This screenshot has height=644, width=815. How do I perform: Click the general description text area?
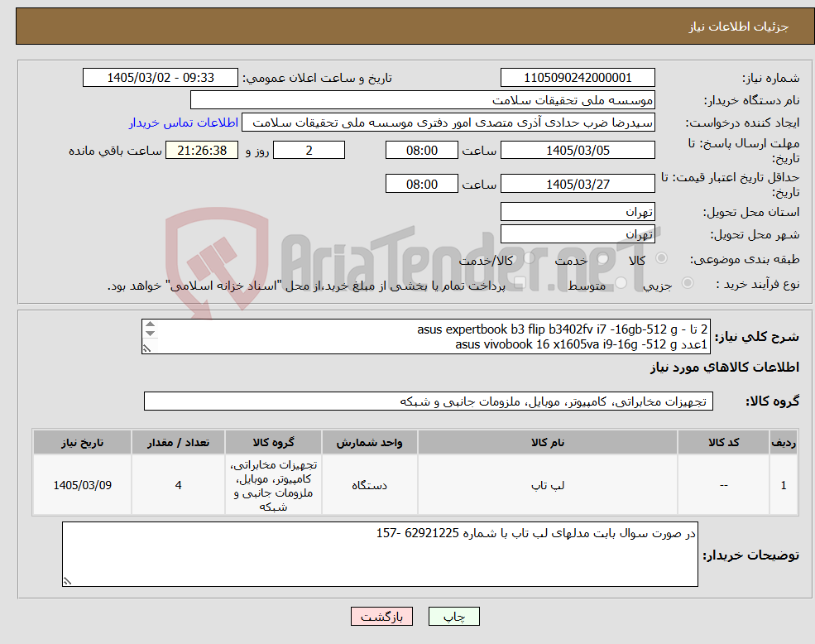[425, 337]
